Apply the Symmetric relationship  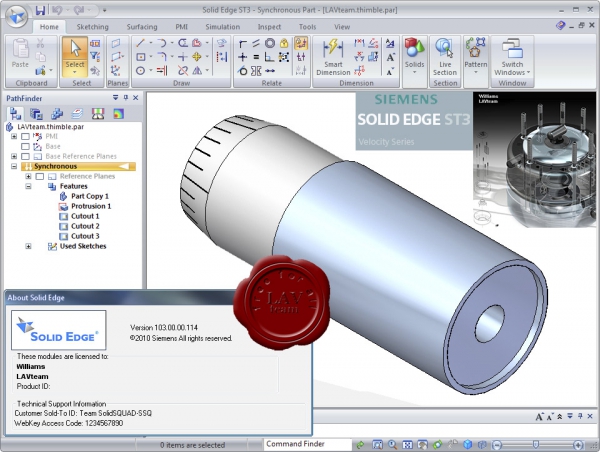tap(256, 71)
